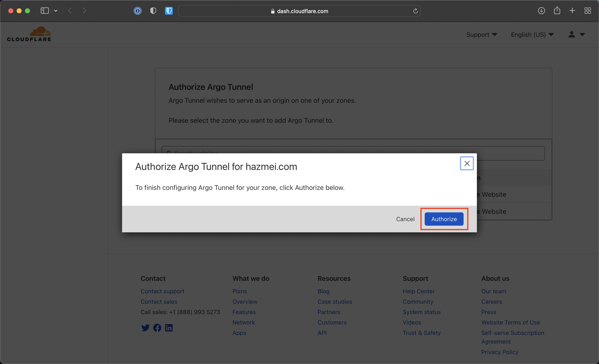This screenshot has width=599, height=364.
Task: Visit the System status link
Action: point(421,312)
